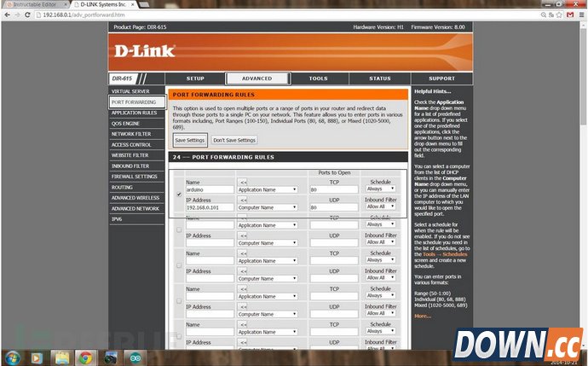The image size is (588, 366).
Task: Reload the router page
Action: (x=28, y=15)
